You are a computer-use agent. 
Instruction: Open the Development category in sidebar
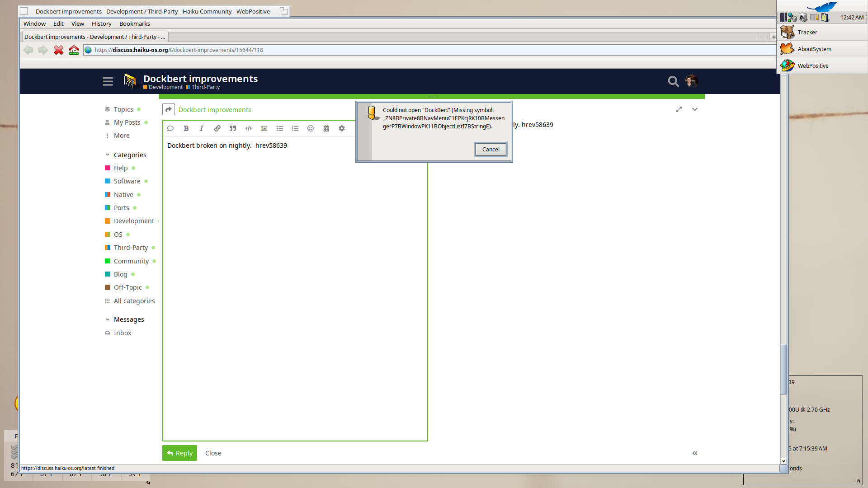[x=133, y=221]
